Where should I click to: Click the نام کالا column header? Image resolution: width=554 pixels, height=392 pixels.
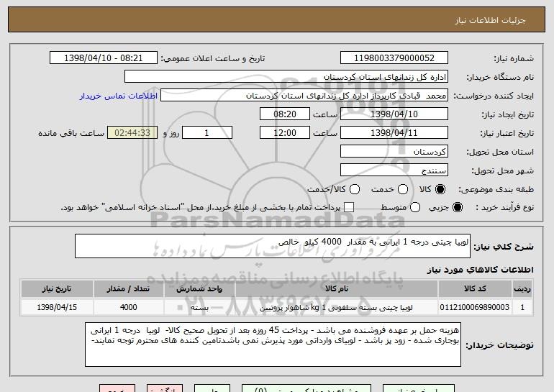pyautogui.click(x=337, y=289)
